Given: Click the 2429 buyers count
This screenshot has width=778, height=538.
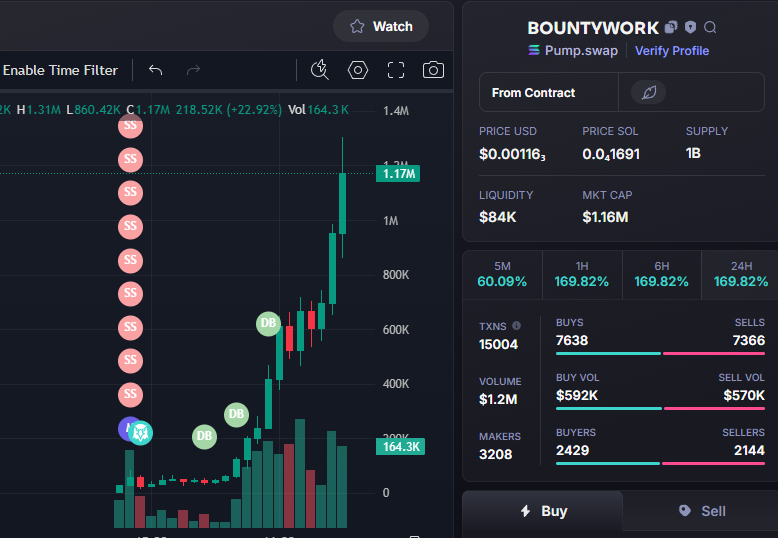Looking at the screenshot, I should click(x=572, y=451).
